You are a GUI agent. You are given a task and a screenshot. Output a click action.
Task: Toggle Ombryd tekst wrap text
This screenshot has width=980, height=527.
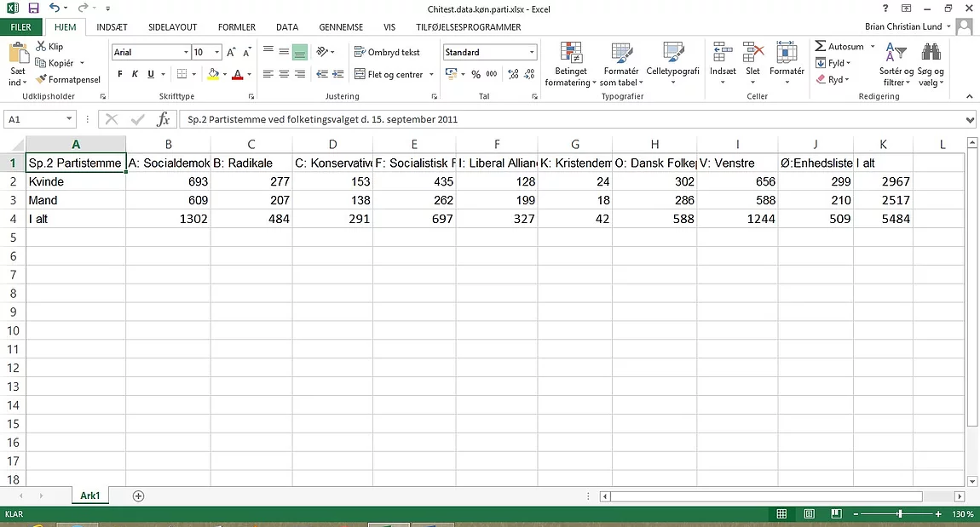click(x=387, y=53)
